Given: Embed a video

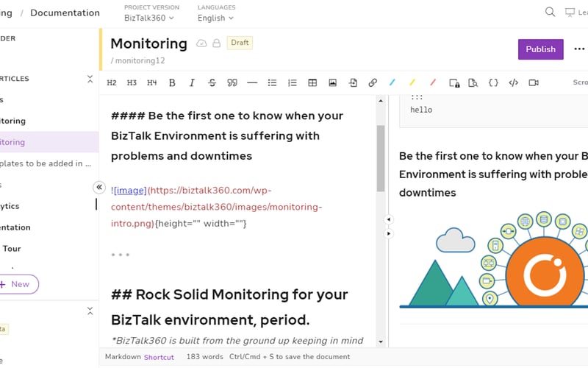Looking at the screenshot, I should tap(534, 82).
